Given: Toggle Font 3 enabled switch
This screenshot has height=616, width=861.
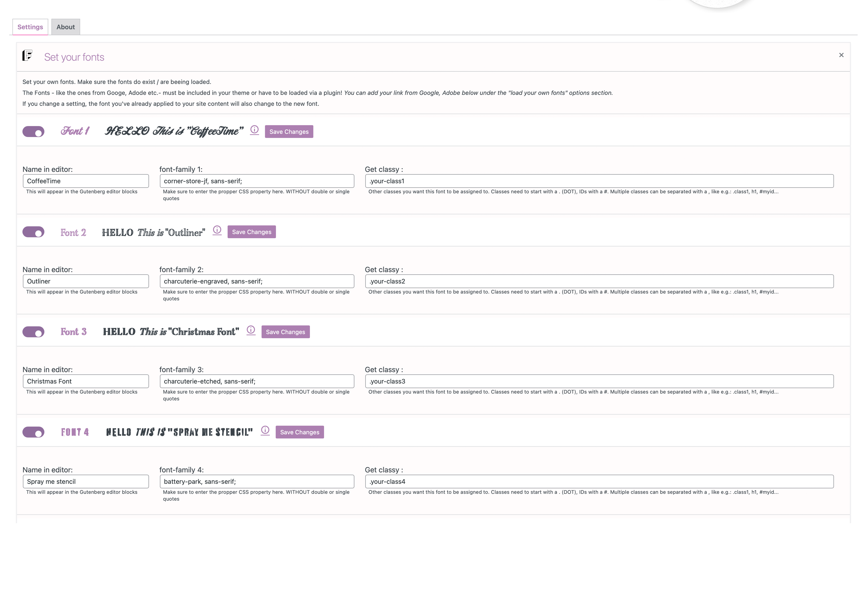Looking at the screenshot, I should pos(33,331).
